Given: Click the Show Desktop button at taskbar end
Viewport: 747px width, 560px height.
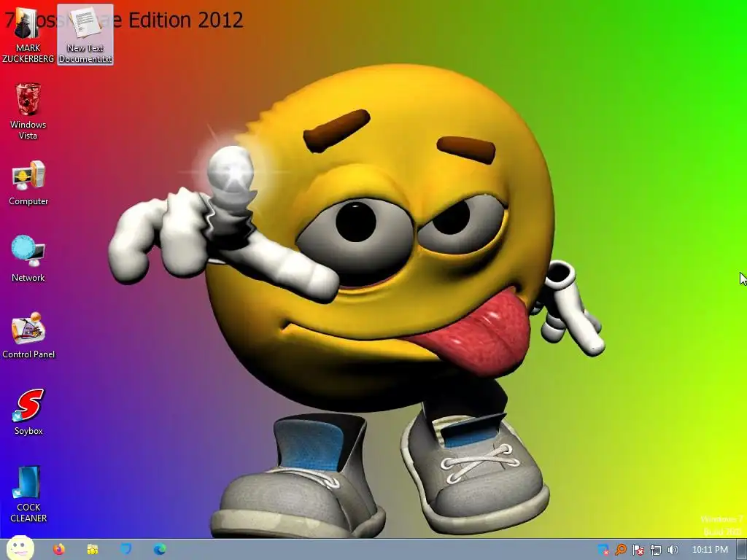Looking at the screenshot, I should (742, 550).
